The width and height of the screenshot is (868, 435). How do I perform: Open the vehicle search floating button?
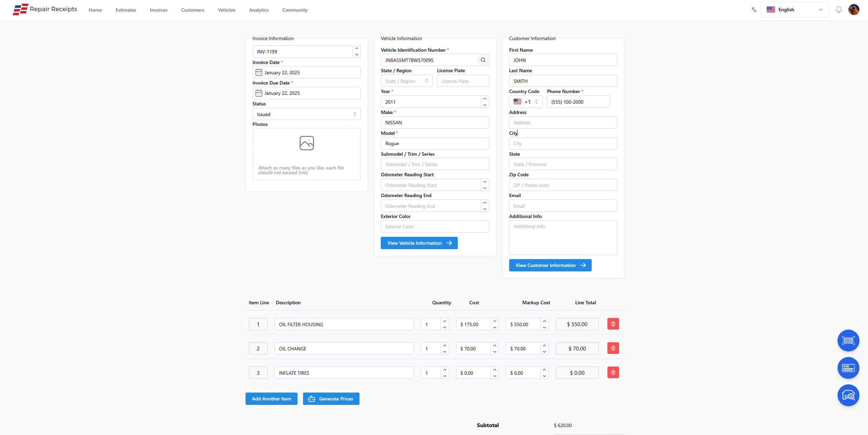pos(848,395)
